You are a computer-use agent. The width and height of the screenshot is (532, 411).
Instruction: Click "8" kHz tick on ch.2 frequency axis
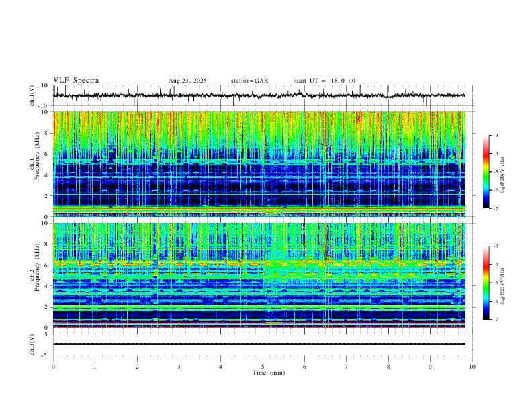[46, 244]
